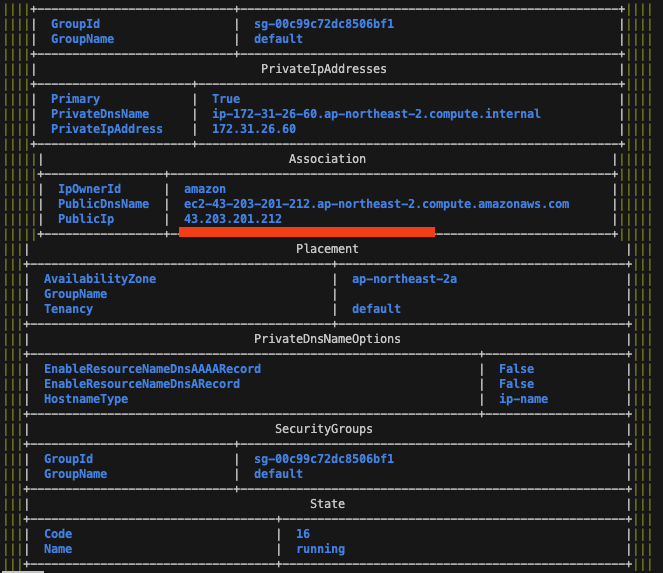Click the topmost GroupId label
Image resolution: width=663 pixels, height=573 pixels.
75,24
